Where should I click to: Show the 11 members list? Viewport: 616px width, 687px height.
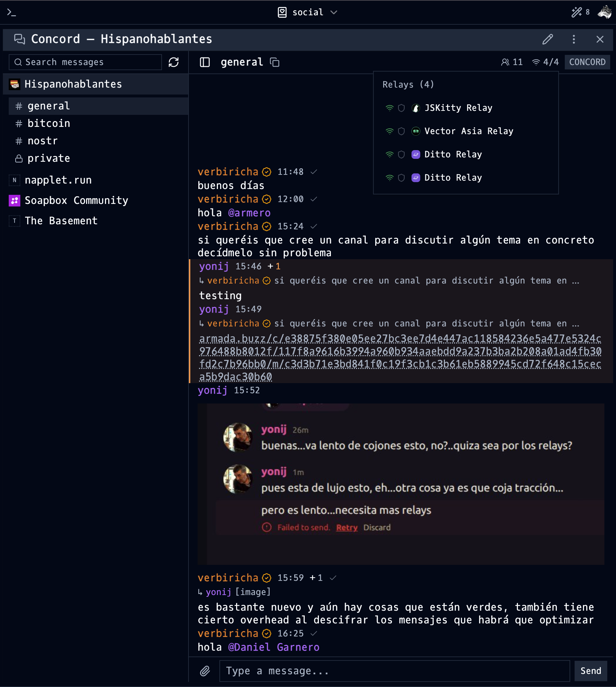click(x=512, y=62)
